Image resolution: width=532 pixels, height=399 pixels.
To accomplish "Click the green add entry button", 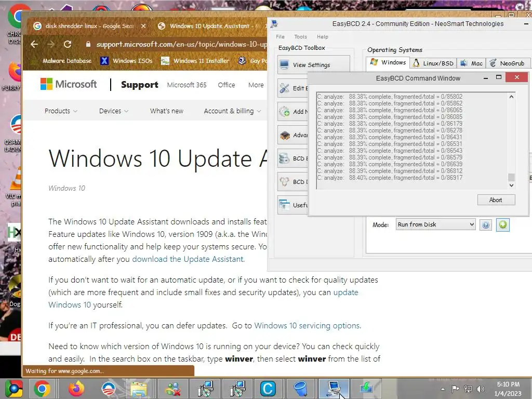I will (503, 224).
